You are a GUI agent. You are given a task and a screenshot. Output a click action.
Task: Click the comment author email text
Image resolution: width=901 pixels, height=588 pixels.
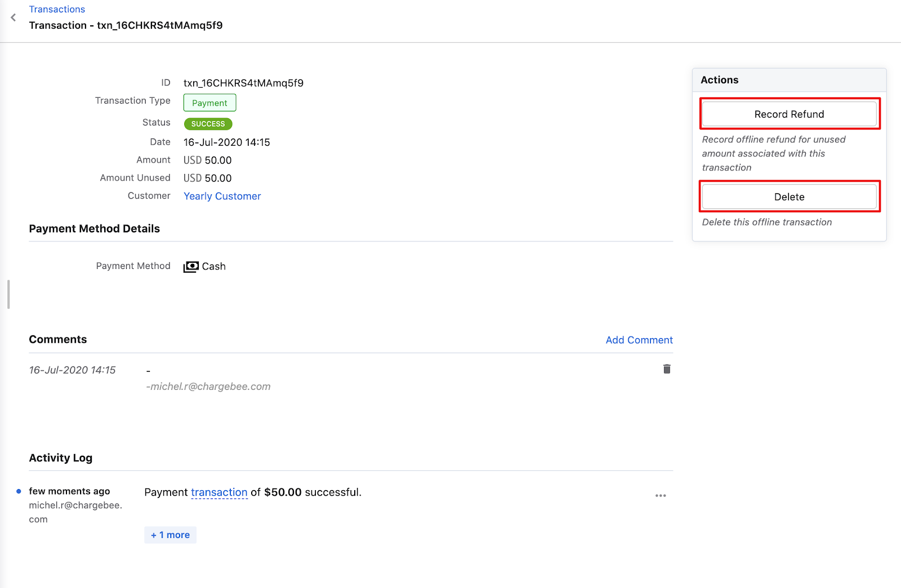[208, 387]
